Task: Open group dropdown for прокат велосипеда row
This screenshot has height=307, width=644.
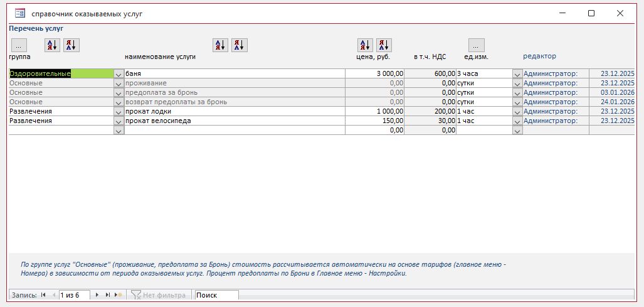Action: click(119, 121)
